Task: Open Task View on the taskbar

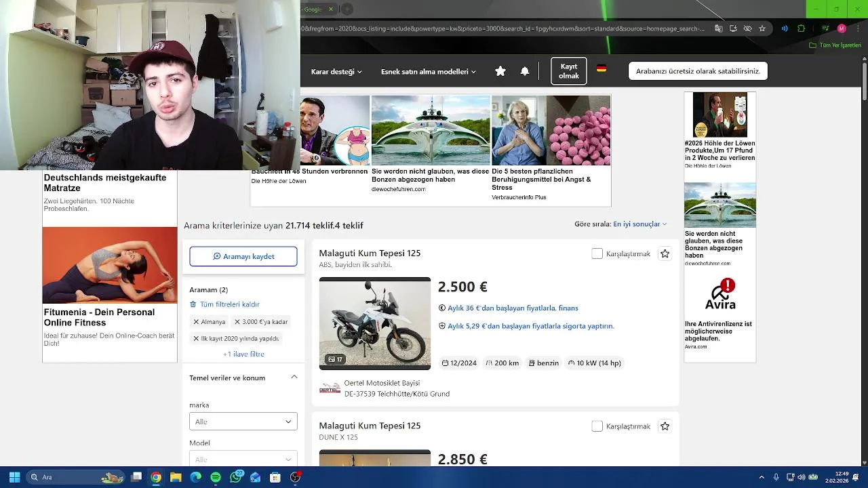Action: [136, 477]
